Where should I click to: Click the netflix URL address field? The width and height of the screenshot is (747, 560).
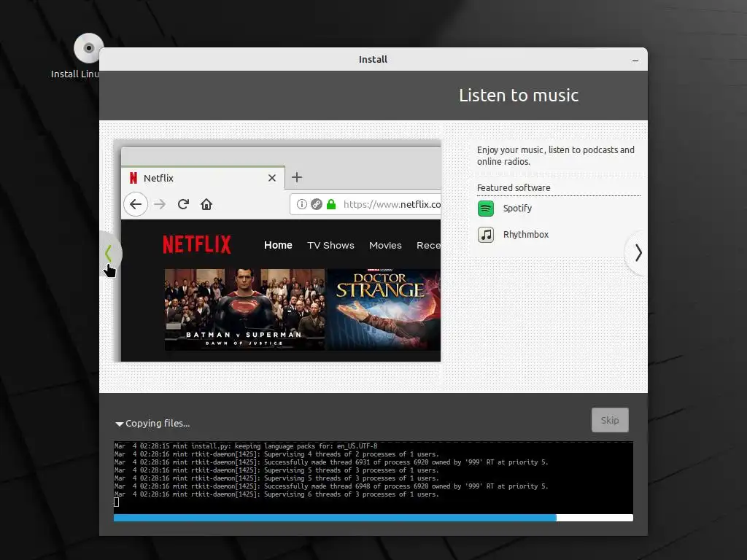pyautogui.click(x=365, y=204)
